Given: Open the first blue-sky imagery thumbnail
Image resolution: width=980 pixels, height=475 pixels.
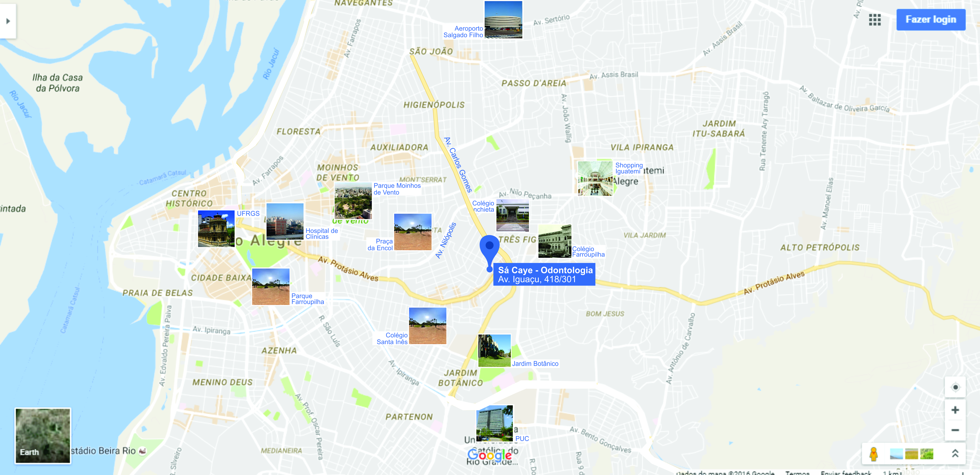Looking at the screenshot, I should point(896,454).
